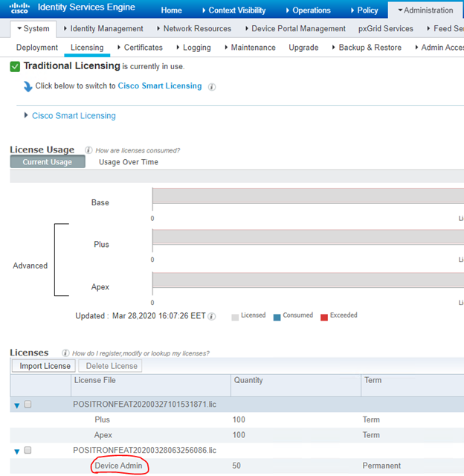The width and height of the screenshot is (464, 476).
Task: Click the gray Licensed legend swatch
Action: pyautogui.click(x=235, y=318)
